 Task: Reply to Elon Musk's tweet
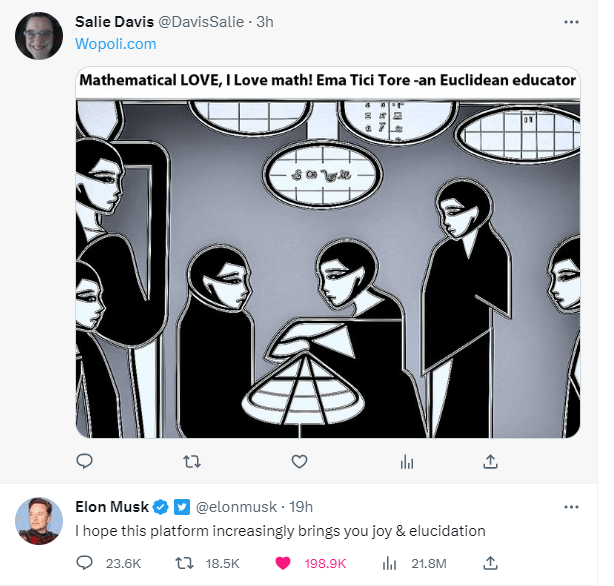tap(85, 564)
